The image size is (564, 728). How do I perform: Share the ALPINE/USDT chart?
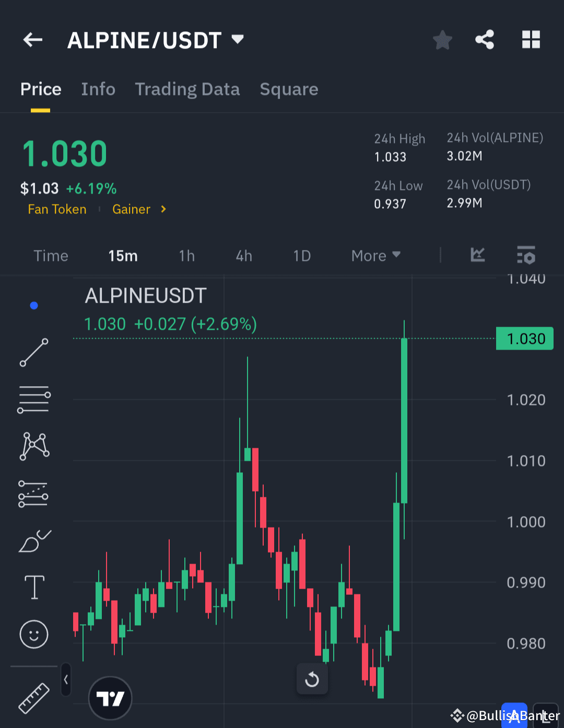485,40
